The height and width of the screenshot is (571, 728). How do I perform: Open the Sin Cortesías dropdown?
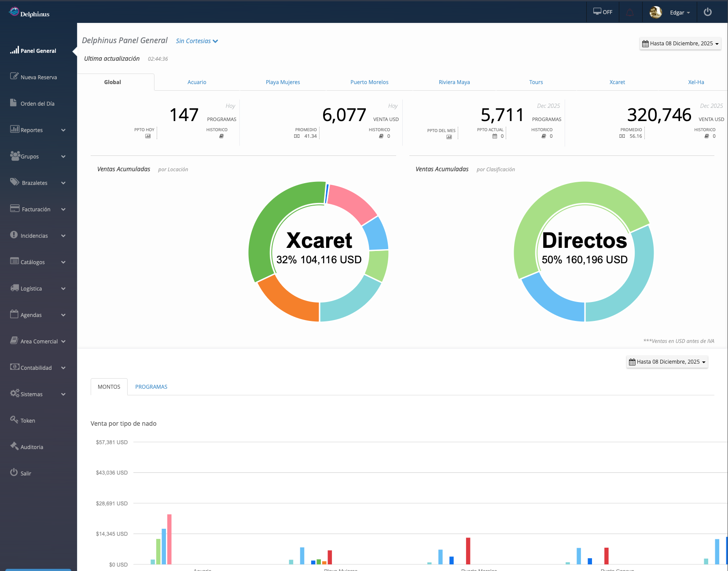coord(197,41)
